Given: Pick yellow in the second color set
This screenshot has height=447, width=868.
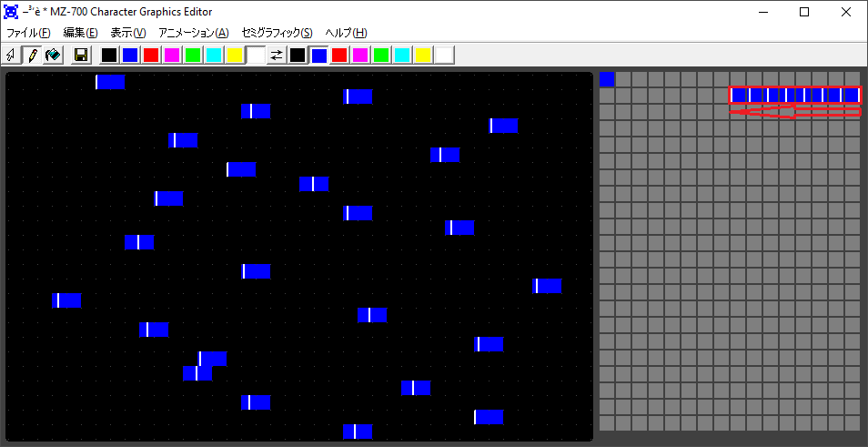Looking at the screenshot, I should (423, 56).
